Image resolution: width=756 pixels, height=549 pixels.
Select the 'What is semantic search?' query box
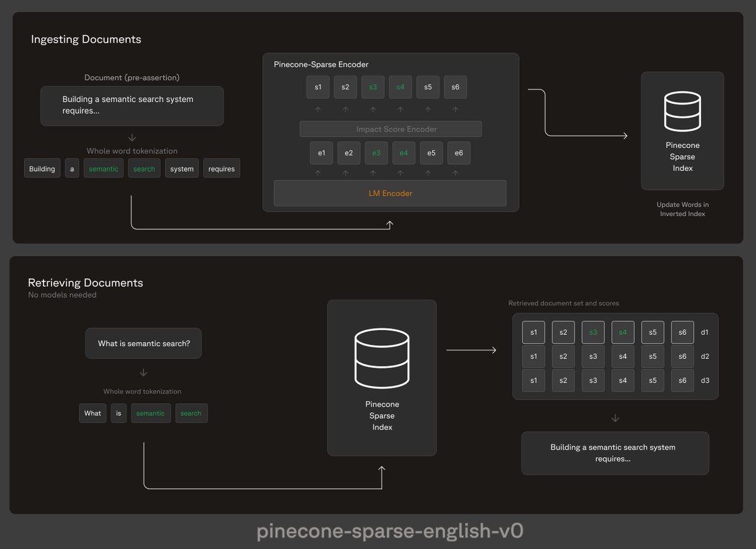[144, 344]
